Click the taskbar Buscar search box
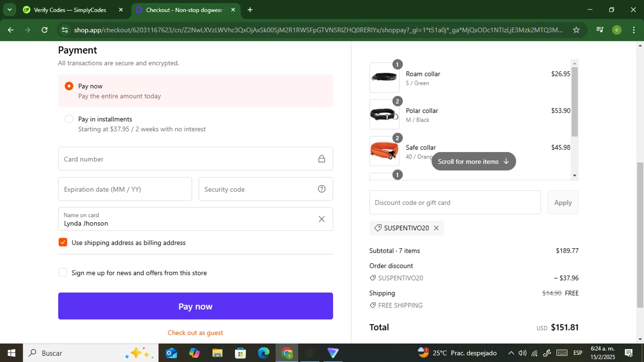644x362 pixels. (x=91, y=353)
